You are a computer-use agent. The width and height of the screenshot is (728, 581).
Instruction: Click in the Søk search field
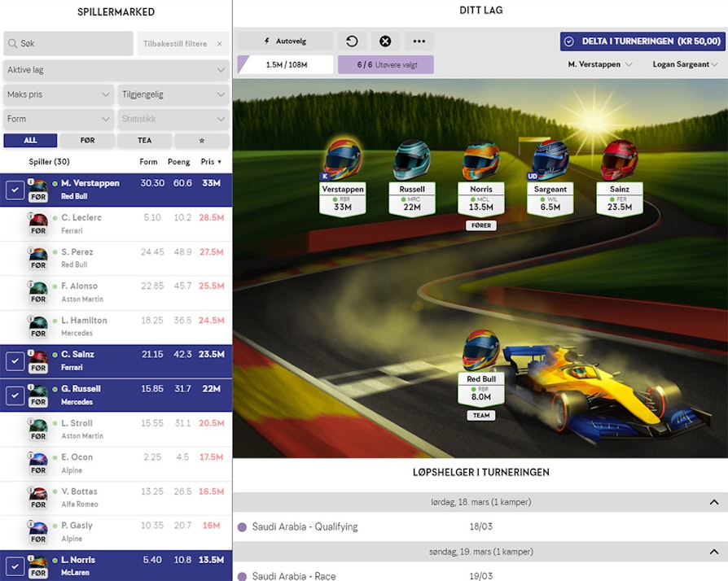68,44
